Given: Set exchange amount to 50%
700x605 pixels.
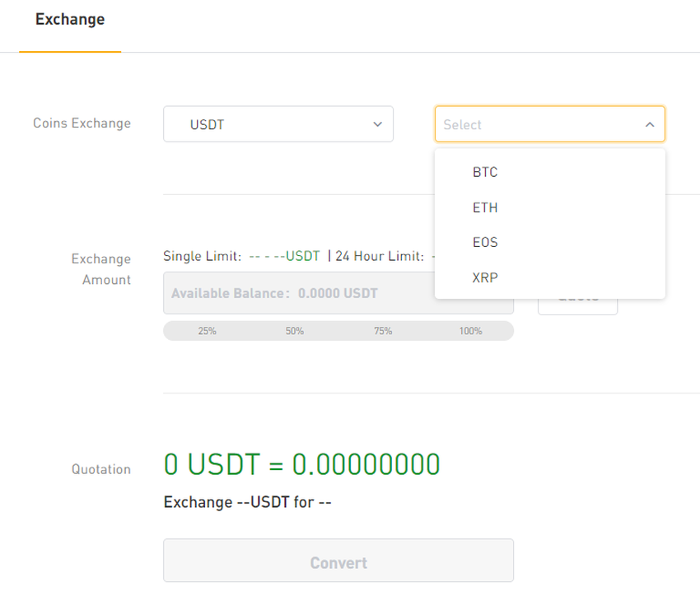Looking at the screenshot, I should 295,331.
